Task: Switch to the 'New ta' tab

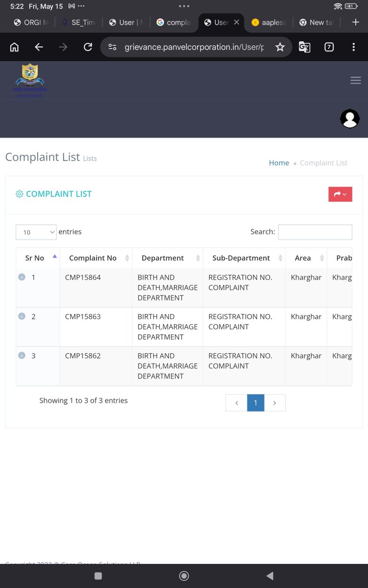Action: point(316,22)
